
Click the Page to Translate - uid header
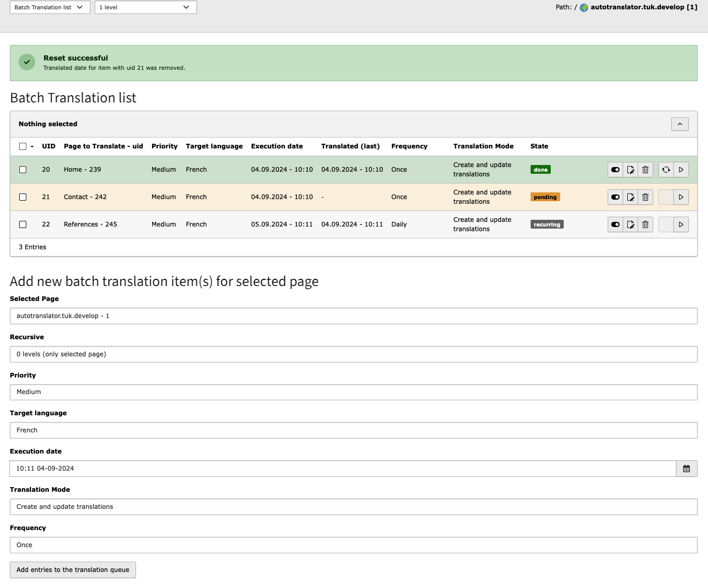click(103, 146)
